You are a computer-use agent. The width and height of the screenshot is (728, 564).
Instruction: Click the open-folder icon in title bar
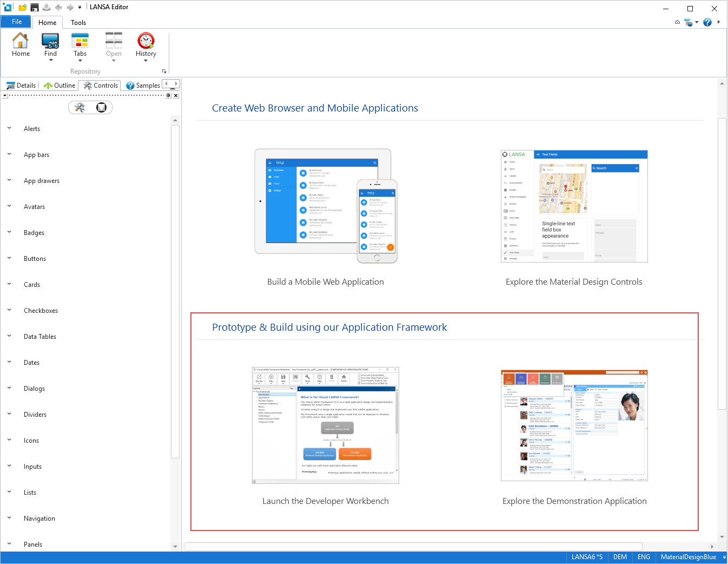[x=22, y=8]
